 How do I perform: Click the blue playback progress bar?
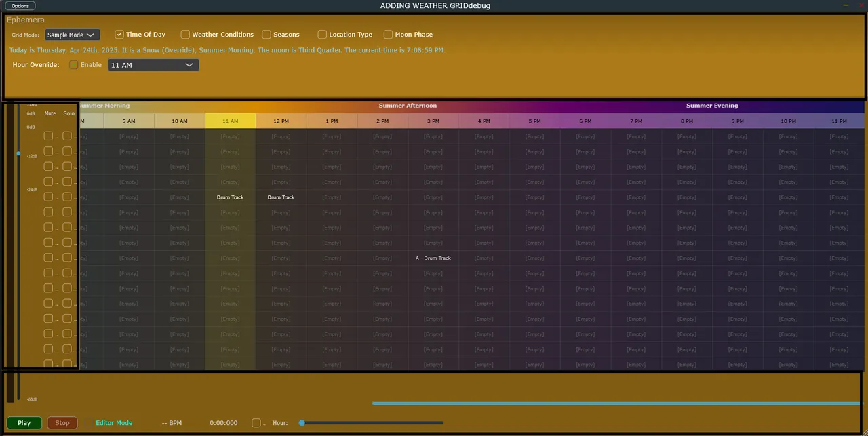click(x=616, y=403)
